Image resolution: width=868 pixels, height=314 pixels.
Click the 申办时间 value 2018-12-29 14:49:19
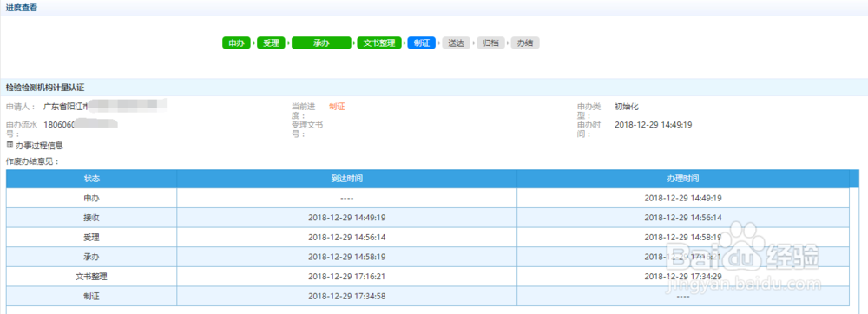[654, 125]
